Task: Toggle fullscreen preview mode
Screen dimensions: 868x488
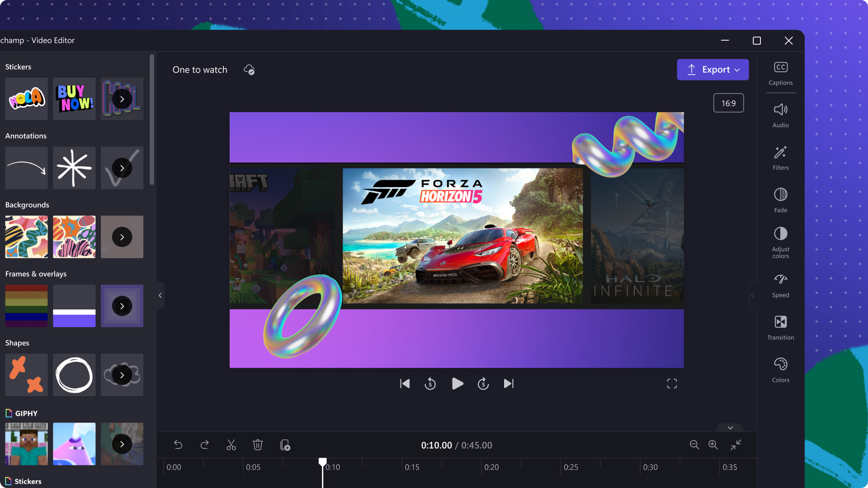Action: coord(672,384)
